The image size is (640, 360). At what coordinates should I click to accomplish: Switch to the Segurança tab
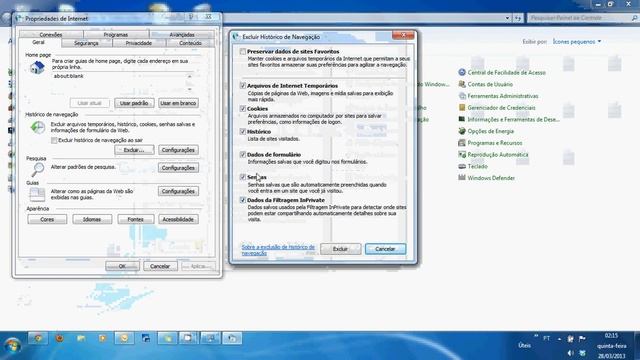click(87, 43)
